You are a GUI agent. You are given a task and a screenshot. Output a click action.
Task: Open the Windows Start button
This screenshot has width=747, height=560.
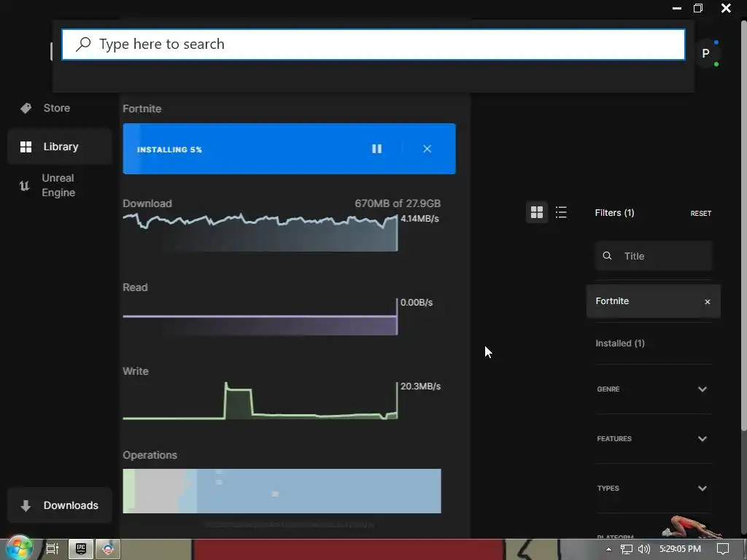18,548
